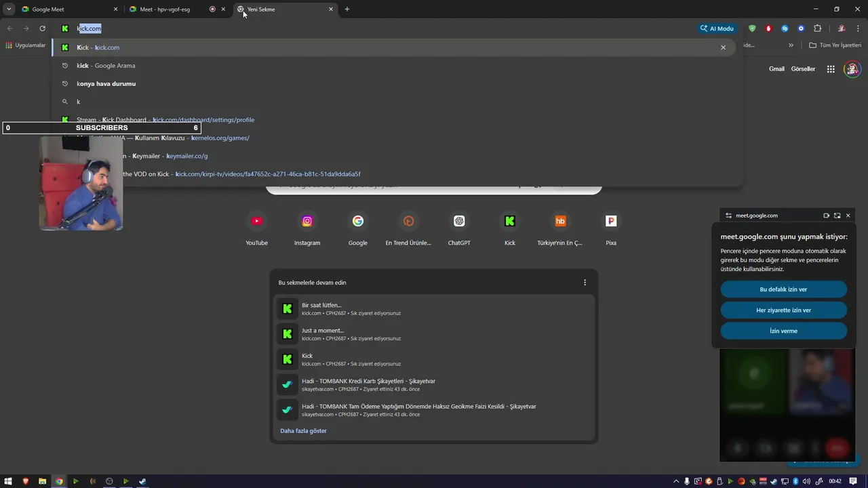This screenshot has height=488, width=868.
Task: Open the Just a moment... kick.com entry
Action: pyautogui.click(x=434, y=334)
